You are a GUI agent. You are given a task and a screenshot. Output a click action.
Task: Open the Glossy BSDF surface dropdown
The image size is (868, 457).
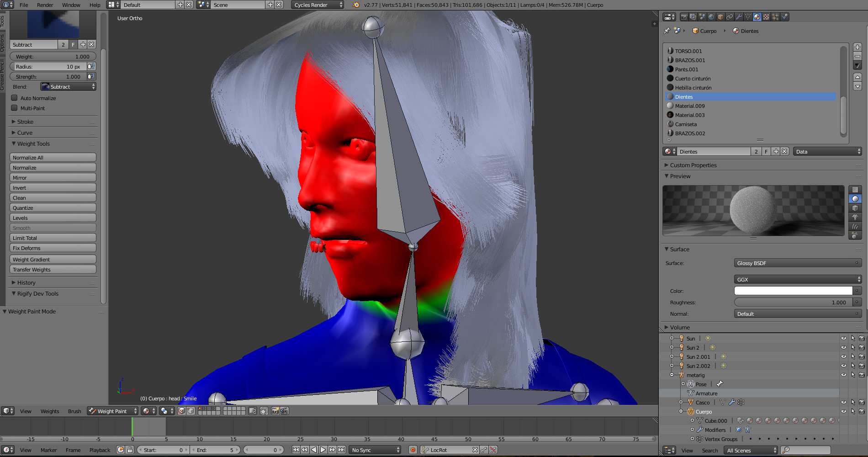point(798,263)
